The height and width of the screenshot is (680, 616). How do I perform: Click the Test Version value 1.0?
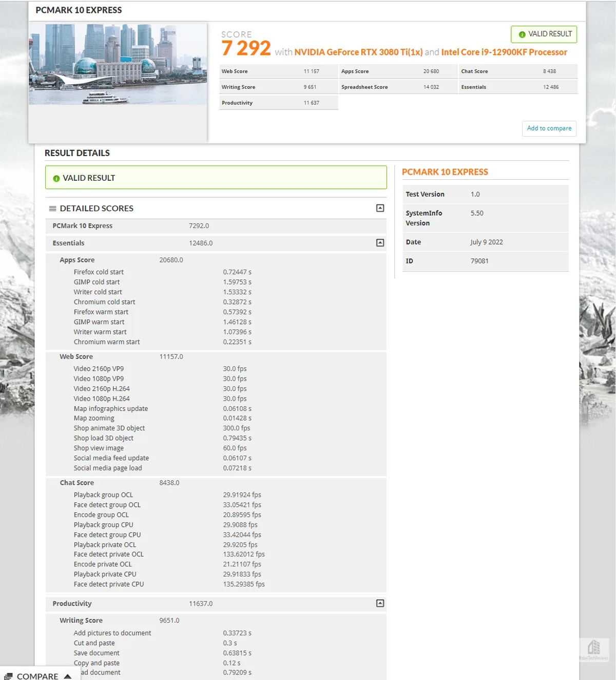[475, 195]
